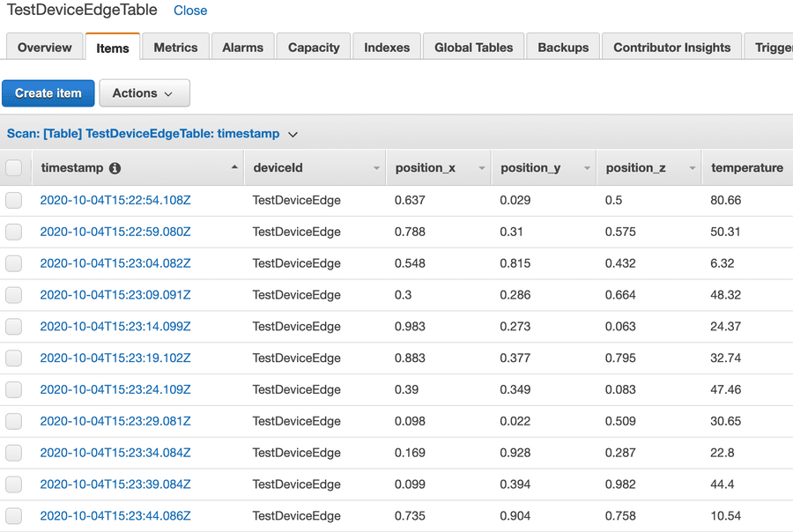793x532 pixels.
Task: Open item 2020-10-04T15:23:04.082Z
Action: point(115,263)
